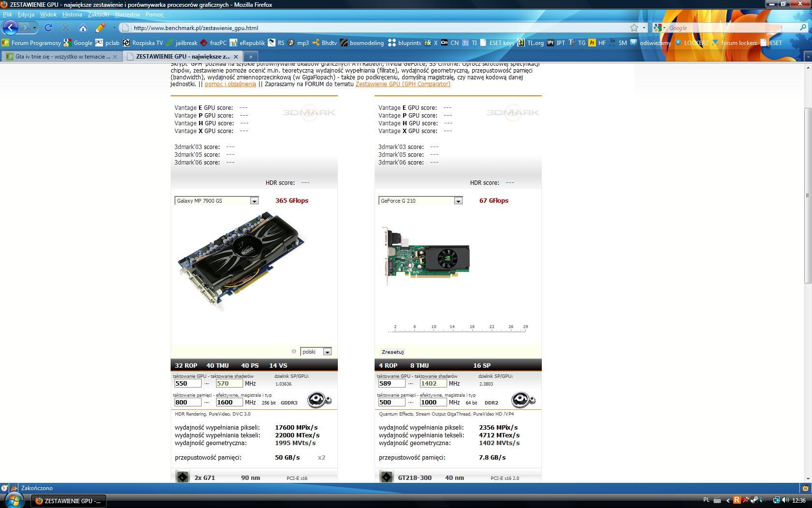
Task: Edit the 800 memory clock field for Galaxy
Action: point(188,402)
